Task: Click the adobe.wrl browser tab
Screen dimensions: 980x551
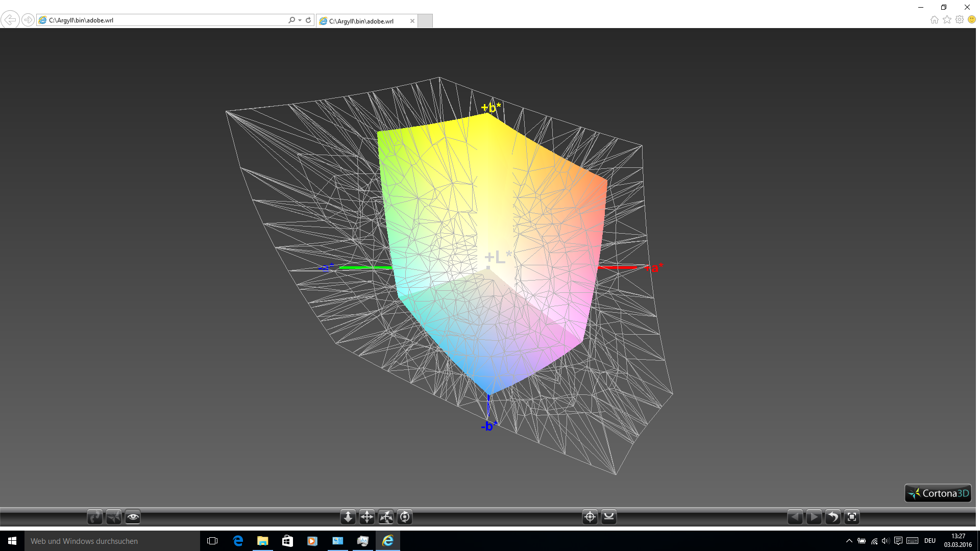Action: click(x=361, y=21)
